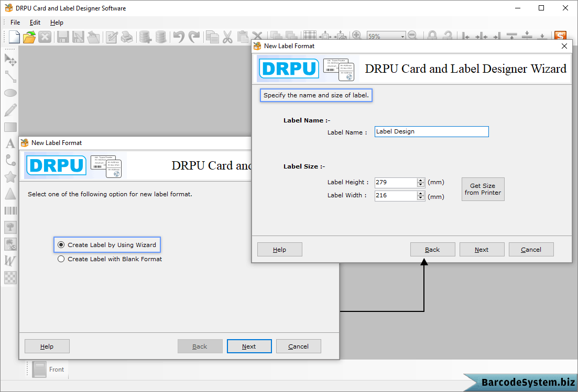
Task: Decrease Label Height with down spinner
Action: (421, 184)
